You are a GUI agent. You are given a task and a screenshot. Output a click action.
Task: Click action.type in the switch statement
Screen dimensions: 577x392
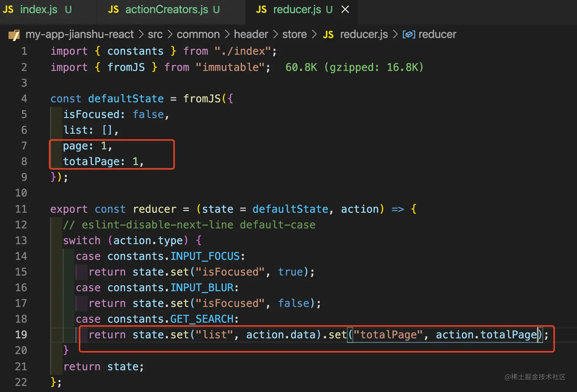tap(148, 240)
